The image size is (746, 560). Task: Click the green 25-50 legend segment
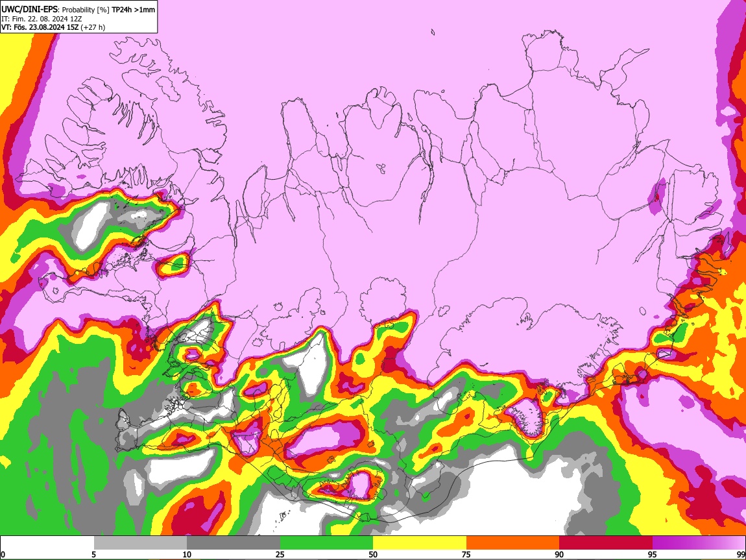[326, 543]
